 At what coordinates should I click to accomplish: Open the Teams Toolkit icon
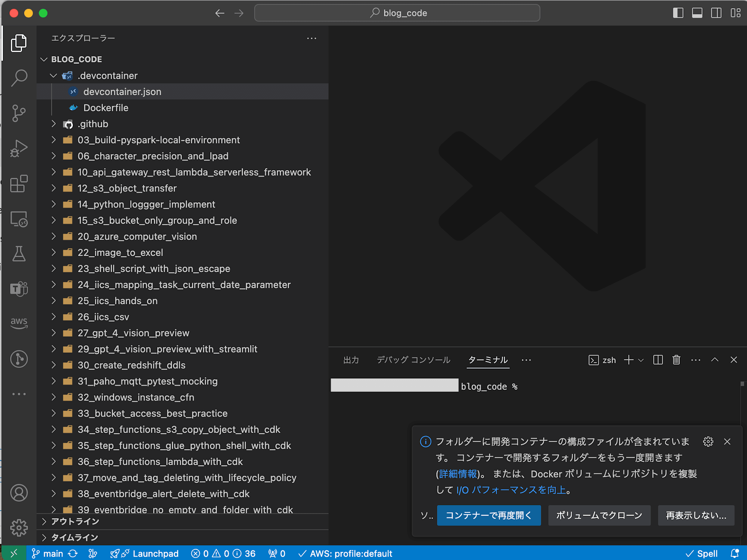[x=19, y=289]
